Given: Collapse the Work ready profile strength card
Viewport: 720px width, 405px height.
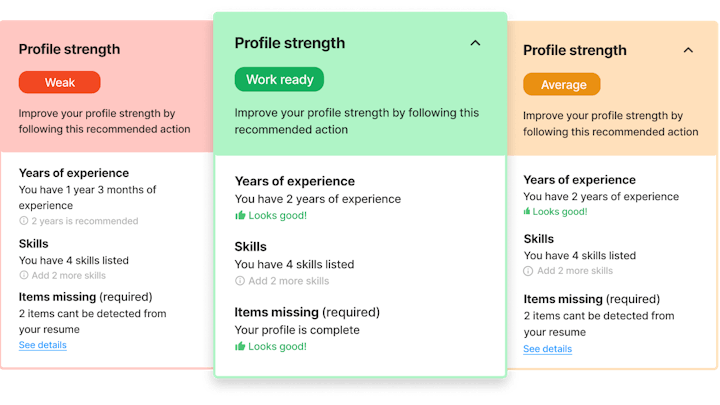Looking at the screenshot, I should coord(475,43).
